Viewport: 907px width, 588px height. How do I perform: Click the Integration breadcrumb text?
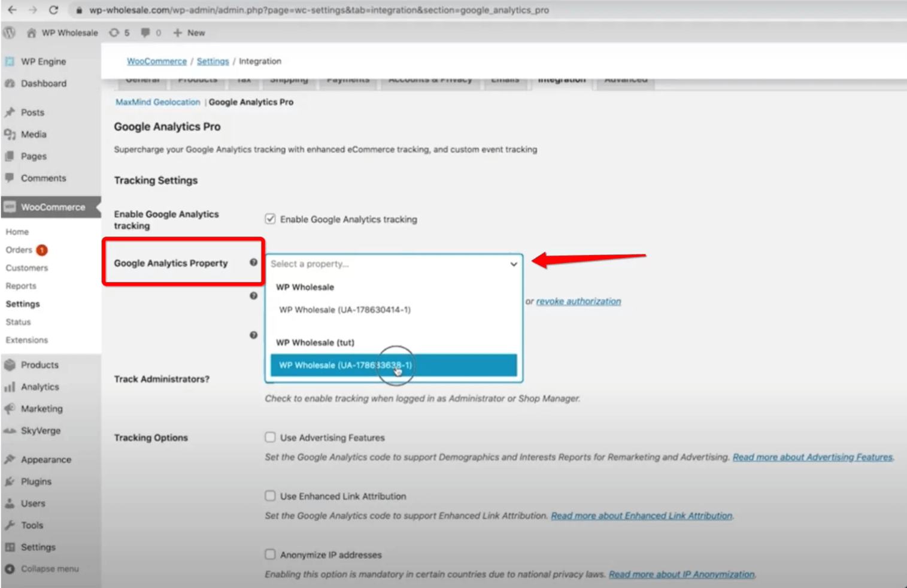pyautogui.click(x=260, y=61)
